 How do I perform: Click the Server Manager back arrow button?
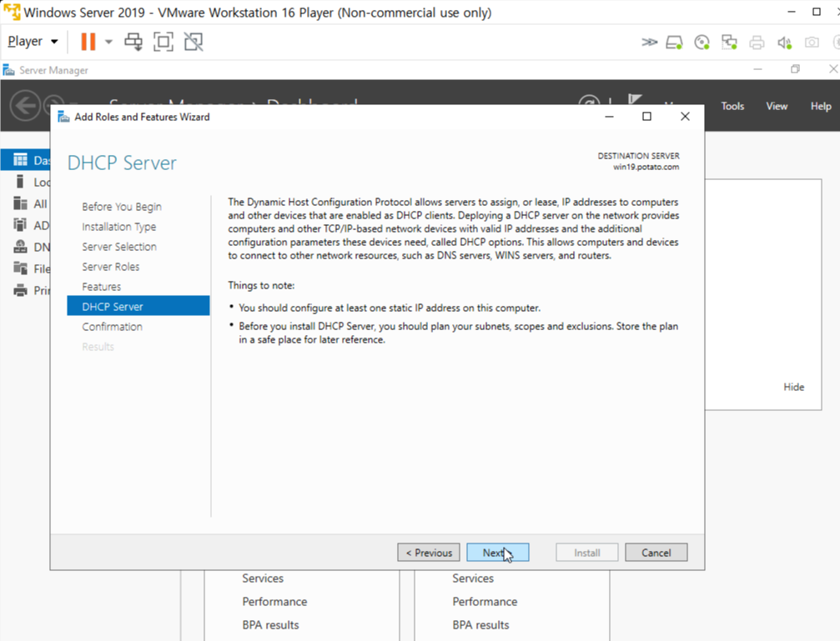[25, 106]
